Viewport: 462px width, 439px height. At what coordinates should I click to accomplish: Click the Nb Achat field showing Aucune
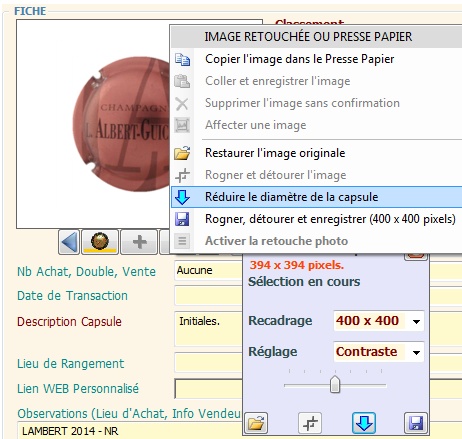point(208,270)
